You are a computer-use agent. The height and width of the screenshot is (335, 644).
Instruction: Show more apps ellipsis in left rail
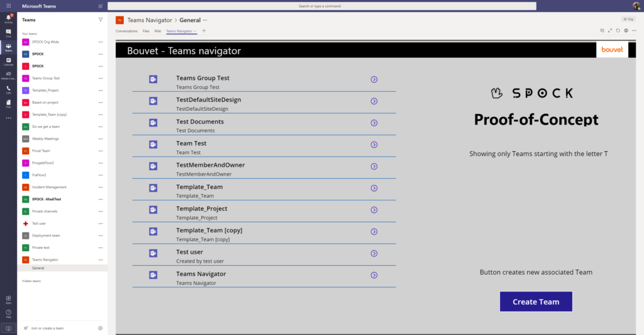pos(8,118)
